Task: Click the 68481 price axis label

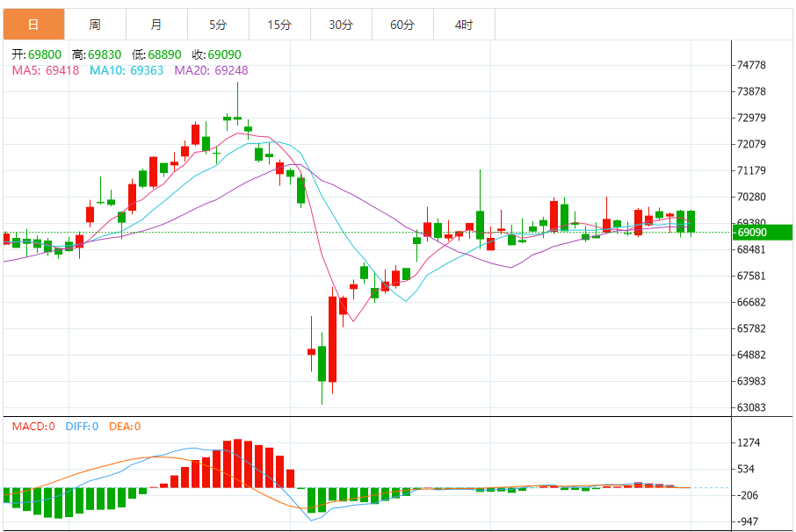Action: pos(751,249)
